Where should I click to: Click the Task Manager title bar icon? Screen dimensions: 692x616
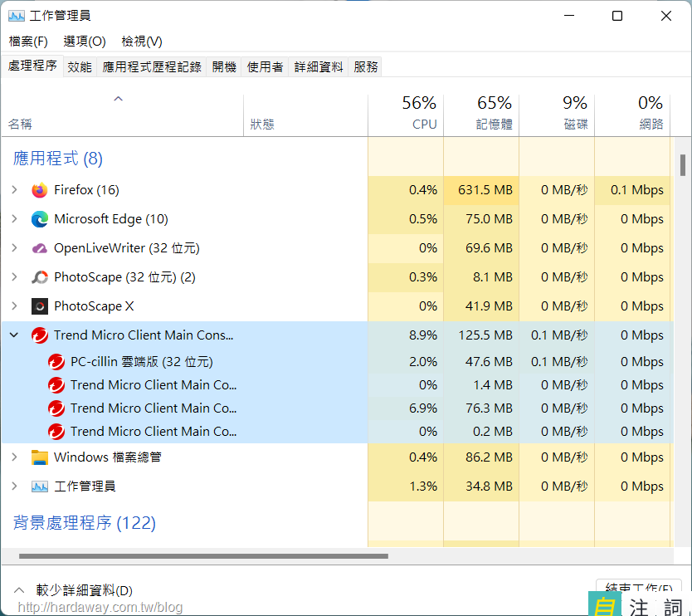click(17, 17)
